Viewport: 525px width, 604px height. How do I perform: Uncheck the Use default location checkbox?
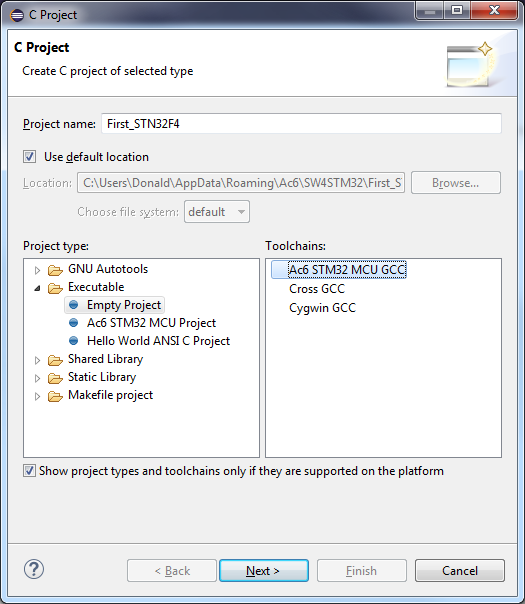pos(29,157)
